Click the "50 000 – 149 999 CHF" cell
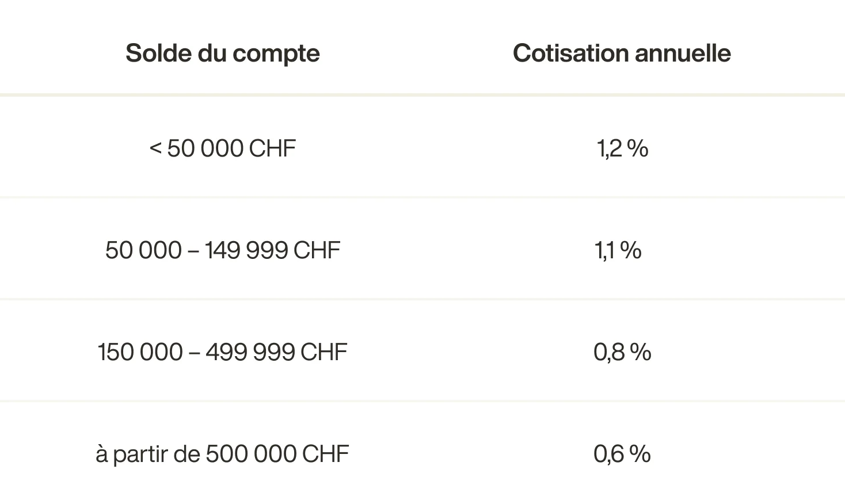845x504 pixels. [222, 250]
